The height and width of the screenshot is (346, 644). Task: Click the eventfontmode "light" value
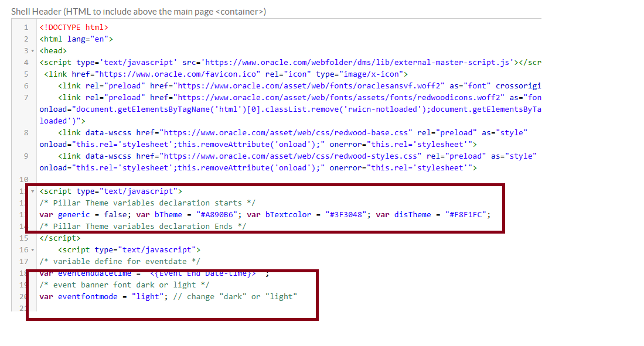tap(148, 297)
